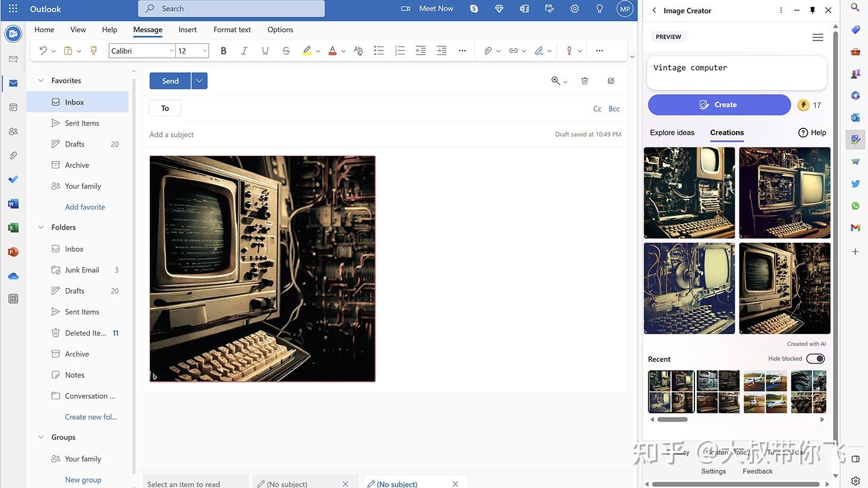The height and width of the screenshot is (488, 868).
Task: Select the top-left vintage computer creation thumbnail
Action: click(x=689, y=192)
